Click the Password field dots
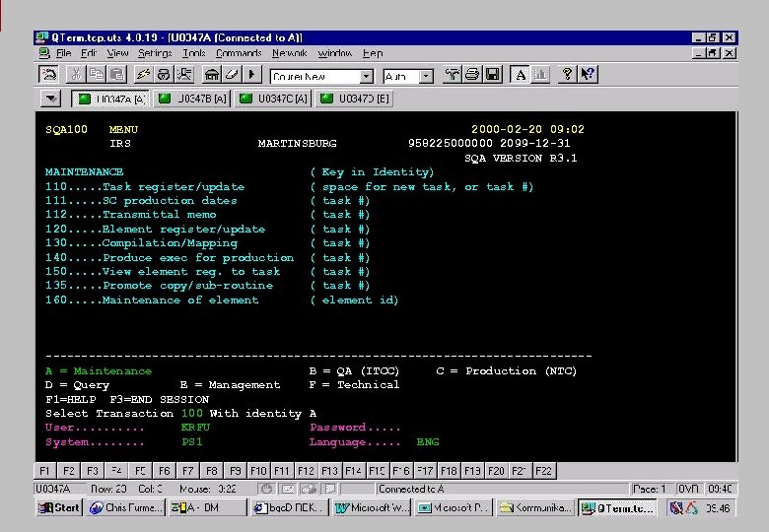The image size is (769, 532). pyautogui.click(x=384, y=428)
